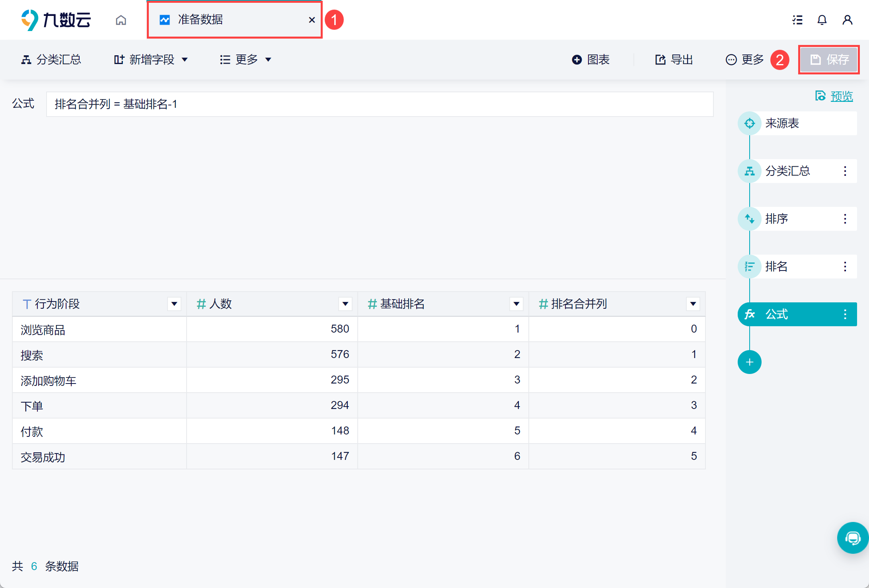Open notifications bell icon
The image size is (869, 588).
(x=822, y=20)
